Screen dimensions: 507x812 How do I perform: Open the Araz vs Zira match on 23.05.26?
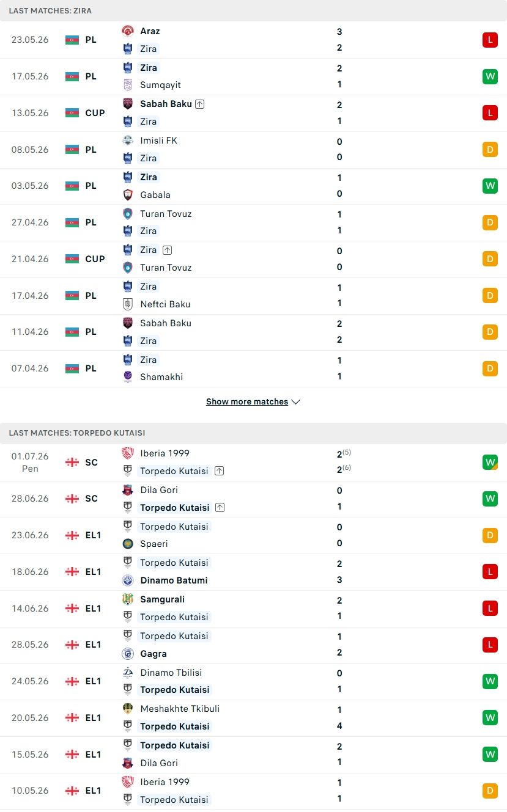coord(253,40)
